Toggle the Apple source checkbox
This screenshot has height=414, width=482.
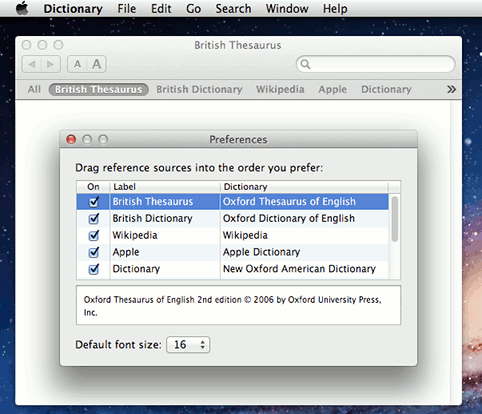coord(94,252)
